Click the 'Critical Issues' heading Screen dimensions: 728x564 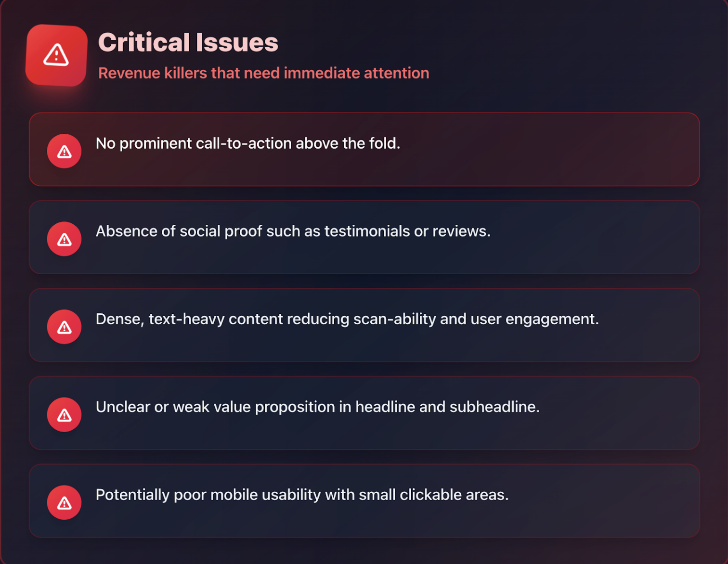tap(188, 42)
